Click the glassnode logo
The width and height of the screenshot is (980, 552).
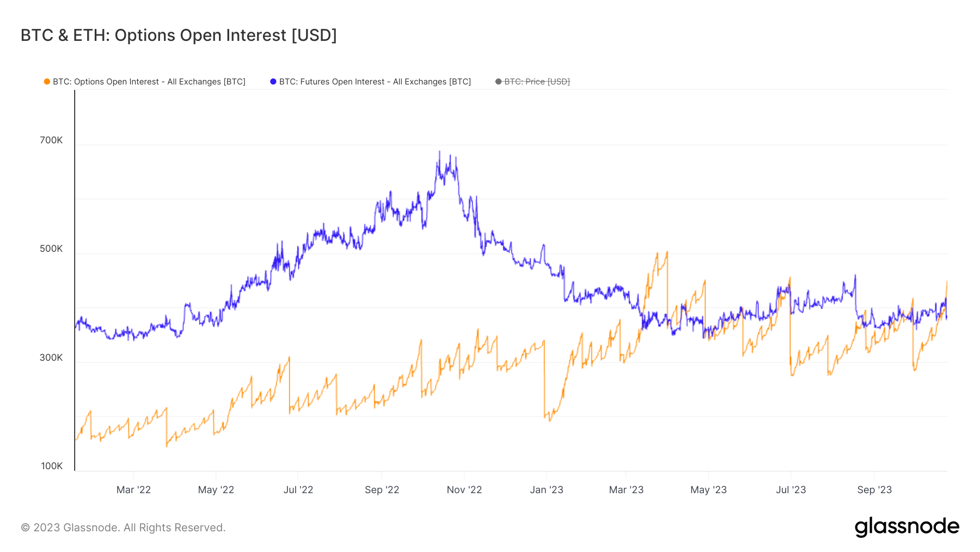point(906,527)
